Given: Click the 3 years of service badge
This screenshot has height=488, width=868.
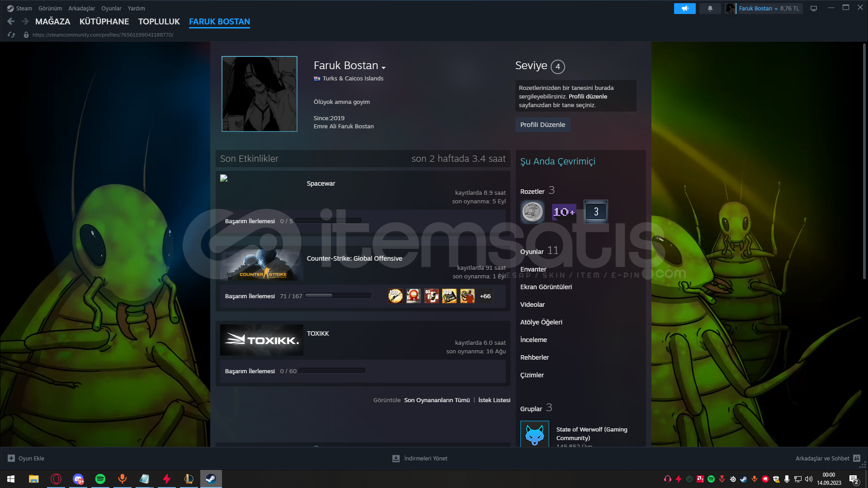Looking at the screenshot, I should 595,211.
